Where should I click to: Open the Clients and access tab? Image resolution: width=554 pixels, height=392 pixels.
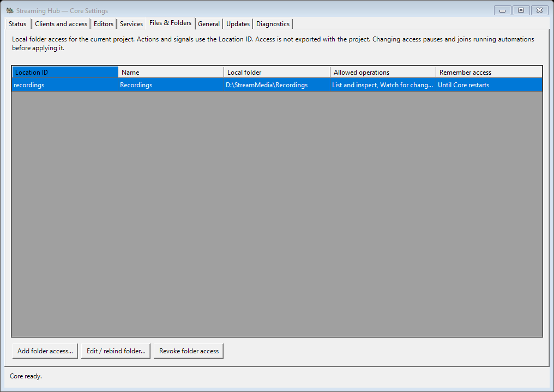click(x=61, y=24)
